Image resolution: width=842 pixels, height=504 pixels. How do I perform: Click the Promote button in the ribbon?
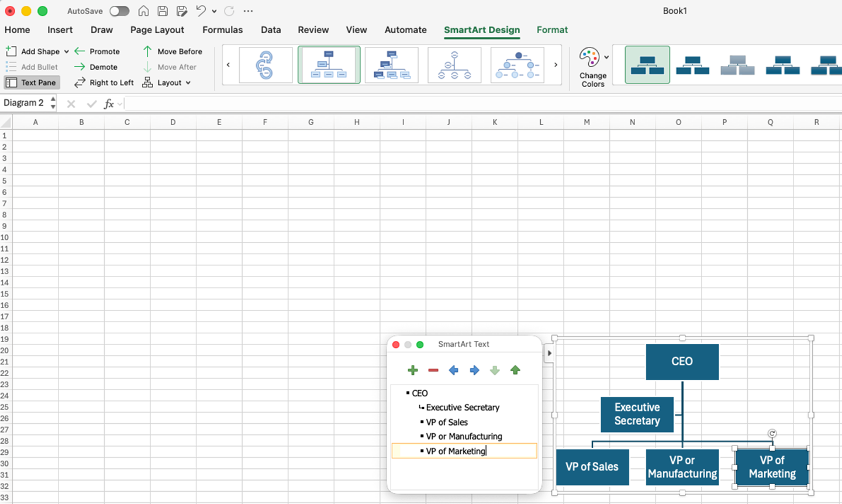pos(97,51)
